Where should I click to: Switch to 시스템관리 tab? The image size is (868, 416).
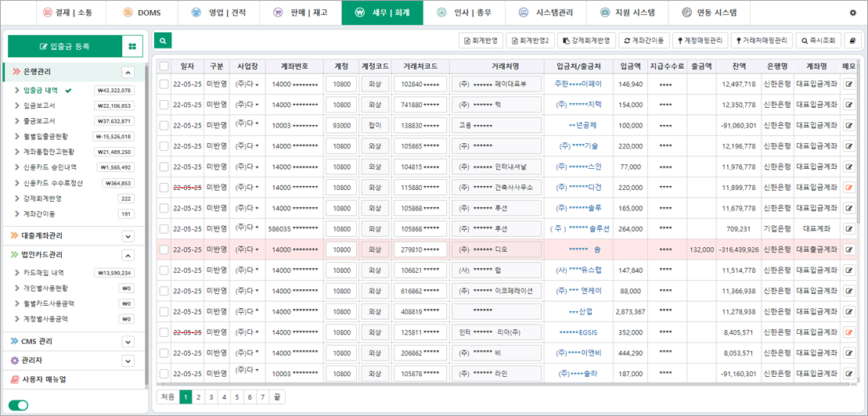pos(546,13)
